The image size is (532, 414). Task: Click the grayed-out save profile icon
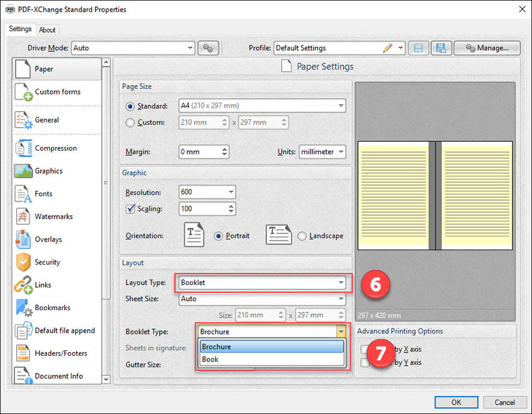418,48
